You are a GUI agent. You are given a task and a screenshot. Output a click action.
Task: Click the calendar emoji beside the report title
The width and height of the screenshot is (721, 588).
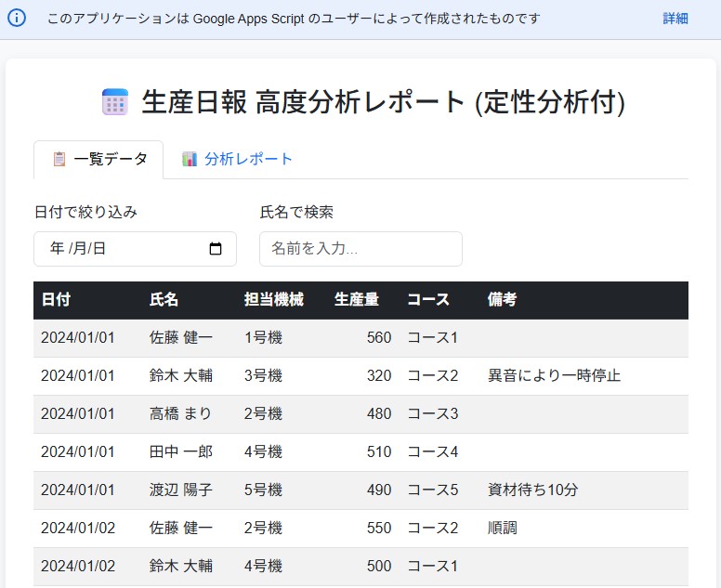click(115, 101)
